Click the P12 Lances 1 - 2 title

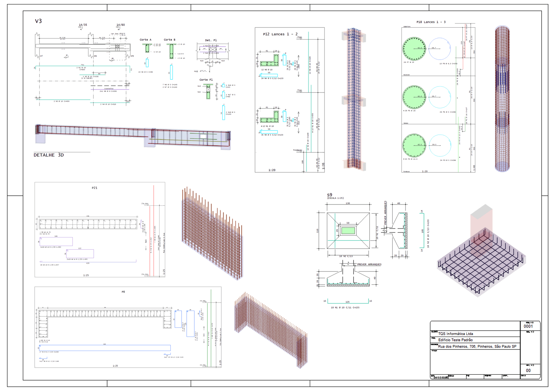pos(280,34)
